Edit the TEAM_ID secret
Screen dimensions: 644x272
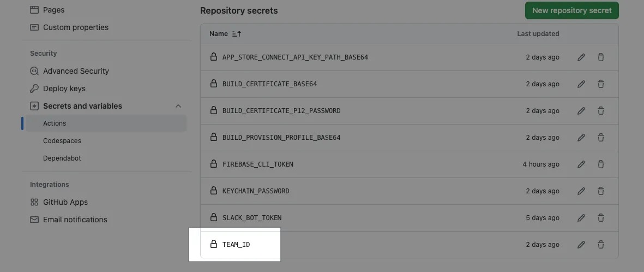(x=581, y=245)
